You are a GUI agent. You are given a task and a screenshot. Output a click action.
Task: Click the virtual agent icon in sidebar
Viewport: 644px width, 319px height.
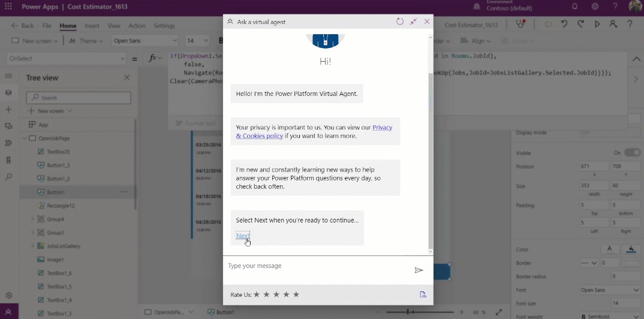pyautogui.click(x=8, y=312)
